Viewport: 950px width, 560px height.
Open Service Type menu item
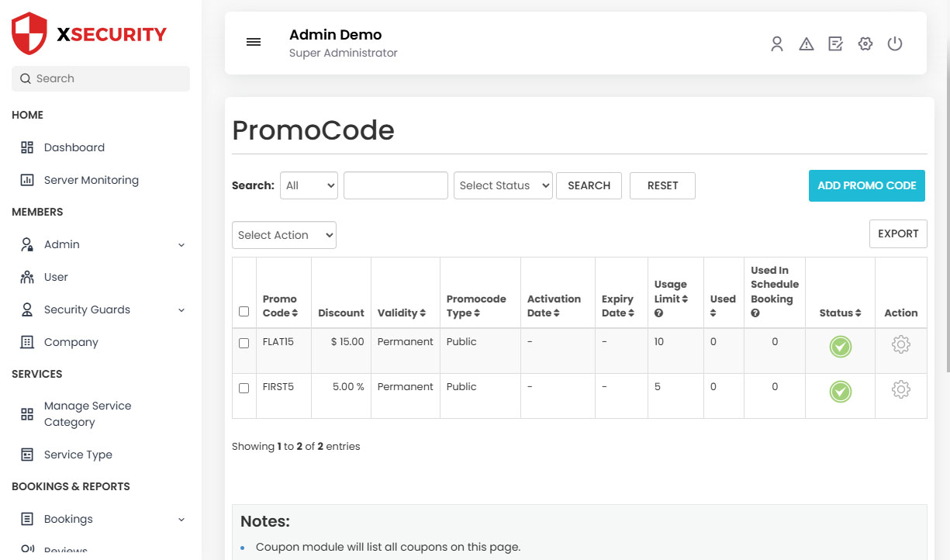pyautogui.click(x=78, y=455)
